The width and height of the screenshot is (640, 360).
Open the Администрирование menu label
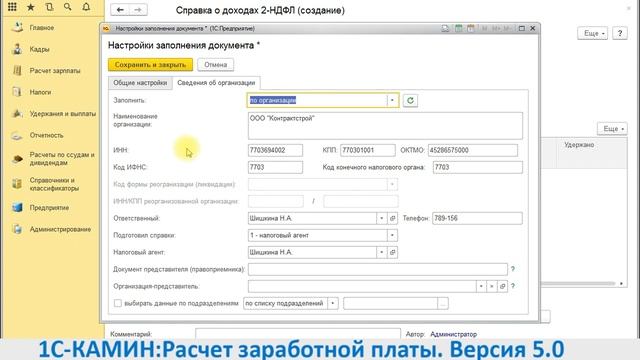point(60,229)
